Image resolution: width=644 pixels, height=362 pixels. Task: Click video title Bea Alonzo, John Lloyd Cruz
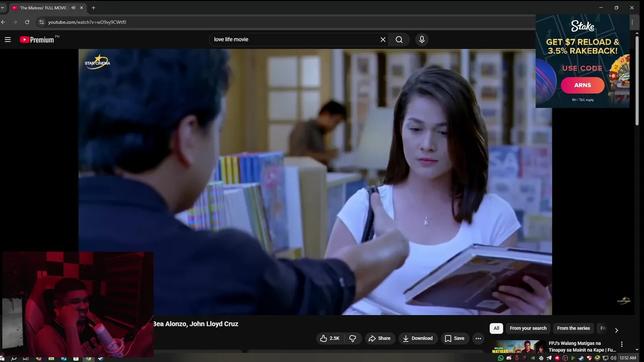click(x=196, y=324)
